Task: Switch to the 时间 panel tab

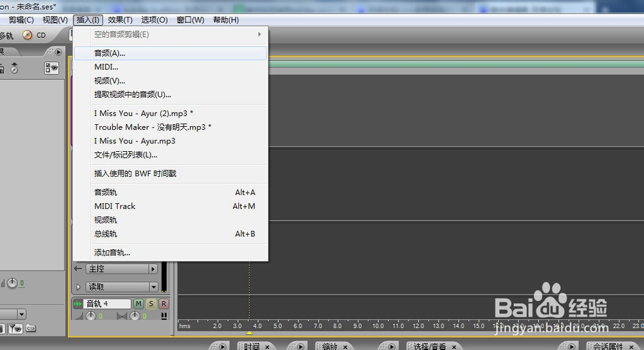Action: pyautogui.click(x=251, y=347)
